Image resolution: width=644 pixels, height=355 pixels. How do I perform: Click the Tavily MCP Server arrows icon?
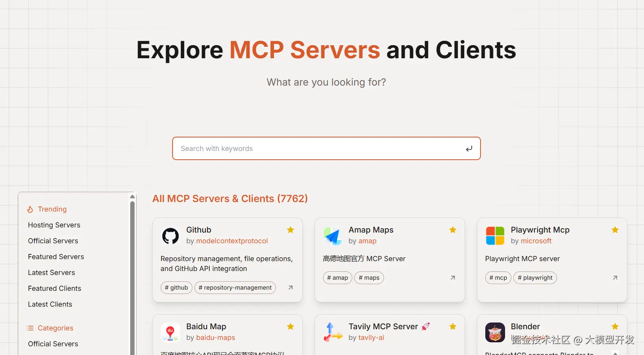pyautogui.click(x=332, y=332)
